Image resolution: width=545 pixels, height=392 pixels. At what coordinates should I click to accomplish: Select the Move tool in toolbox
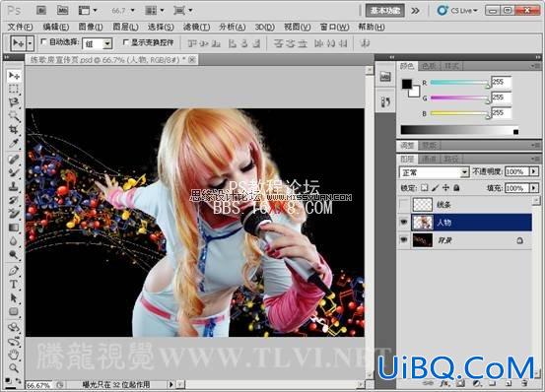(x=14, y=75)
